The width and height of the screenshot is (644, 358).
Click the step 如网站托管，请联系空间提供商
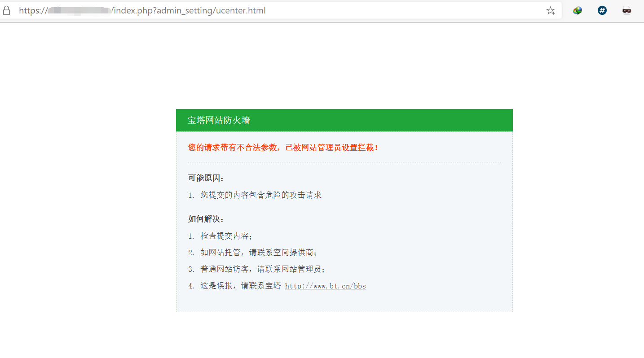coord(259,253)
